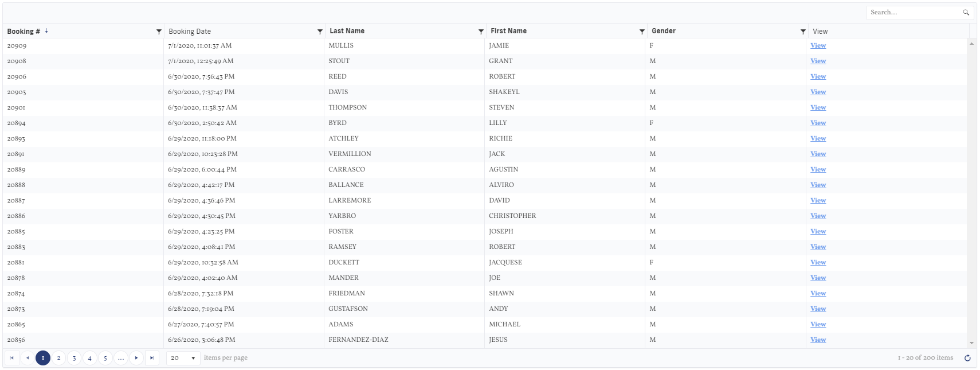Go to page 5
The height and width of the screenshot is (370, 980).
pos(105,358)
